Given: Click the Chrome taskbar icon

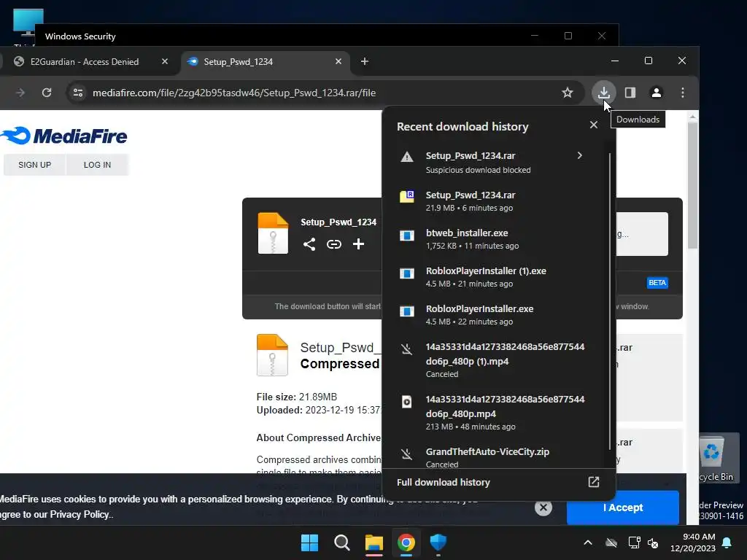Looking at the screenshot, I should pyautogui.click(x=406, y=542).
